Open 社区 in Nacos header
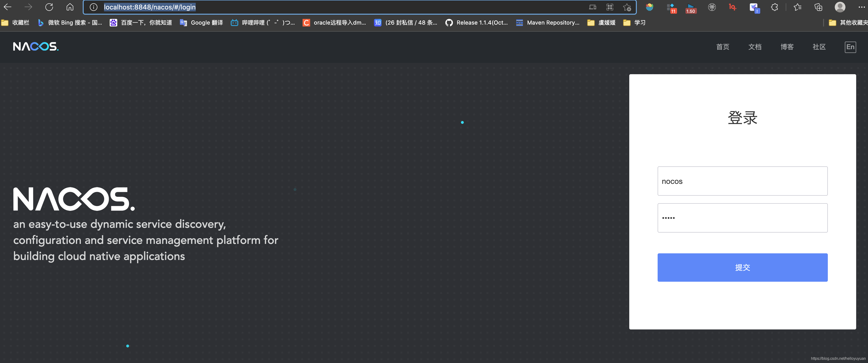The height and width of the screenshot is (363, 868). tap(819, 47)
